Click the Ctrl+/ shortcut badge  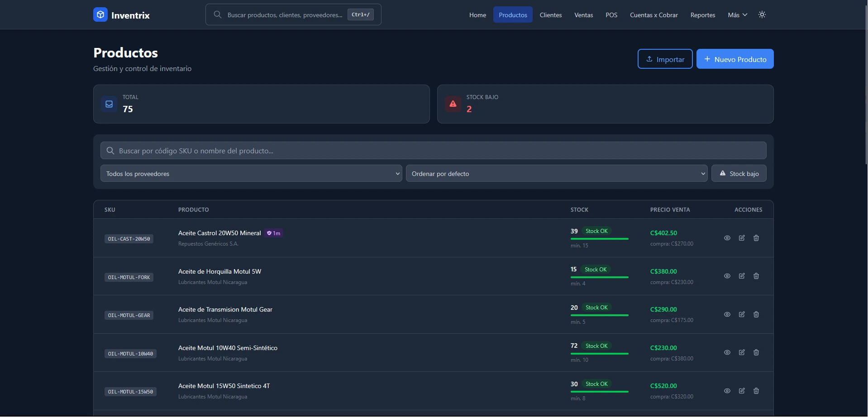click(361, 14)
